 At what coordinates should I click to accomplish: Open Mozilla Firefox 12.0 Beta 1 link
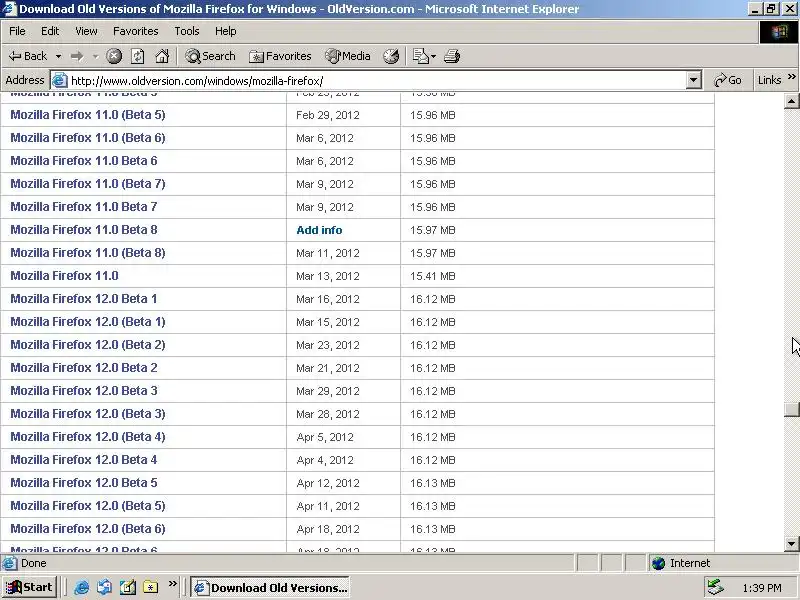point(84,298)
